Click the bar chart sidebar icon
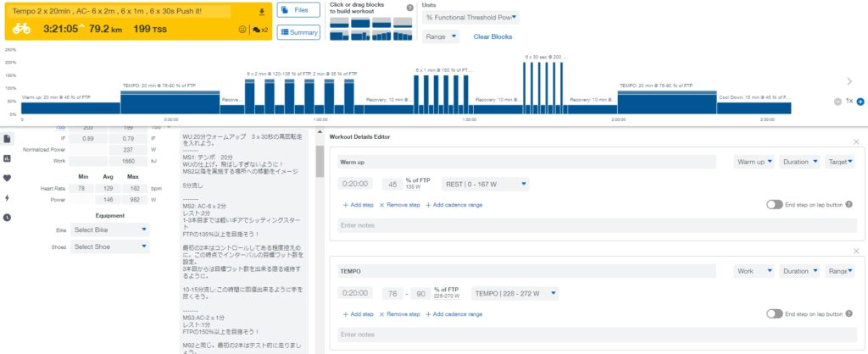Image resolution: width=868 pixels, height=354 pixels. (x=8, y=158)
